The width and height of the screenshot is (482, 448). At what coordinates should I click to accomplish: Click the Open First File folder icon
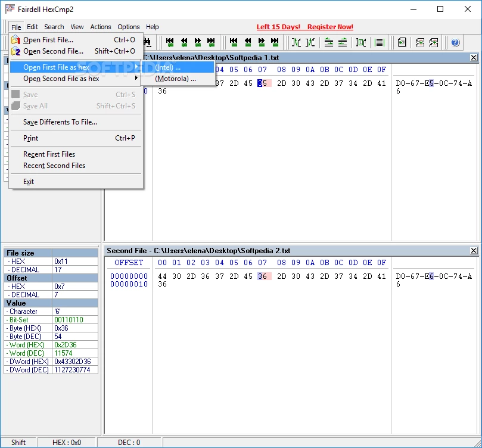click(x=16, y=40)
